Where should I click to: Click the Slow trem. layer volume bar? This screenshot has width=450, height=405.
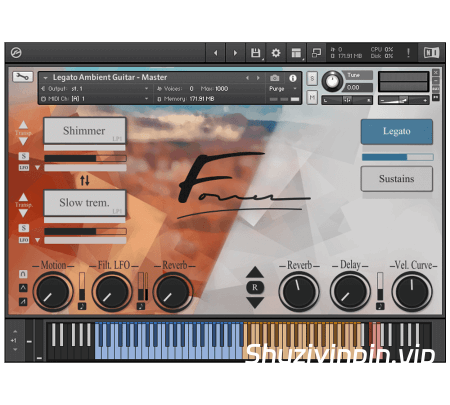coord(85,231)
